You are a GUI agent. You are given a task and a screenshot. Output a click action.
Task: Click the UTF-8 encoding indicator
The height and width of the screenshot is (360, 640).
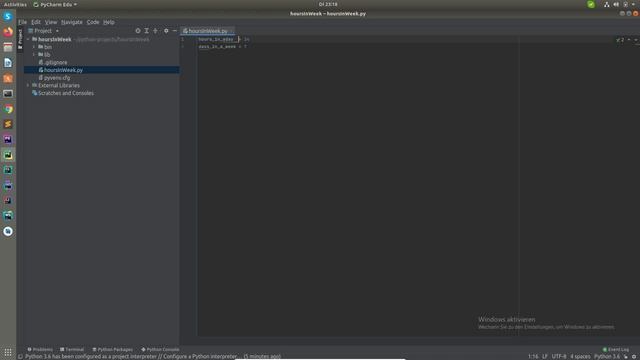[559, 357]
